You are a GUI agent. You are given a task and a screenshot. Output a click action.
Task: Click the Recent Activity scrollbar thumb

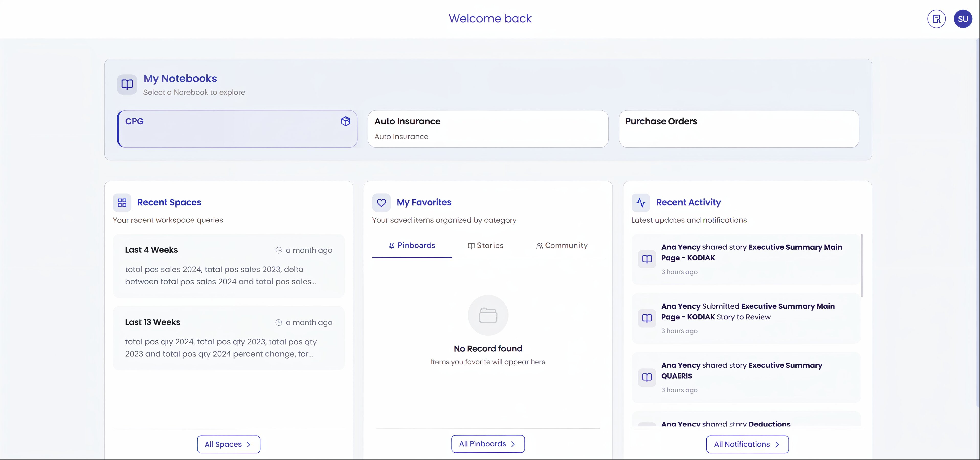[862, 265]
